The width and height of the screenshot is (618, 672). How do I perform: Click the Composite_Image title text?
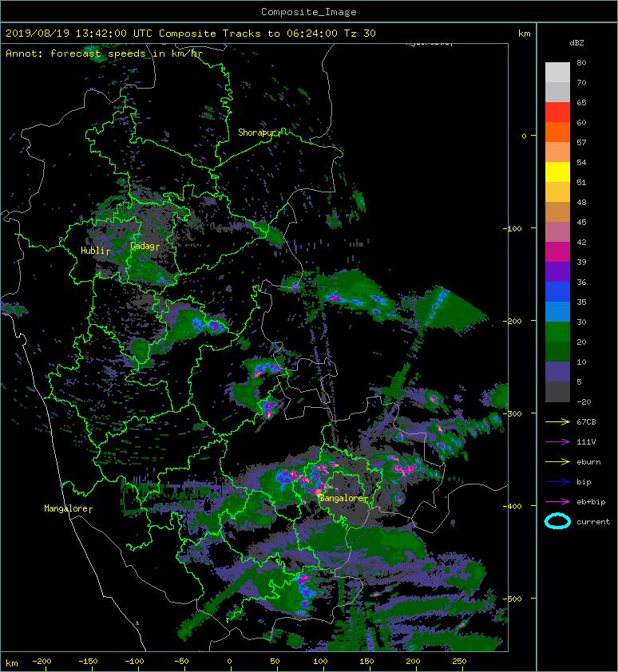309,12
